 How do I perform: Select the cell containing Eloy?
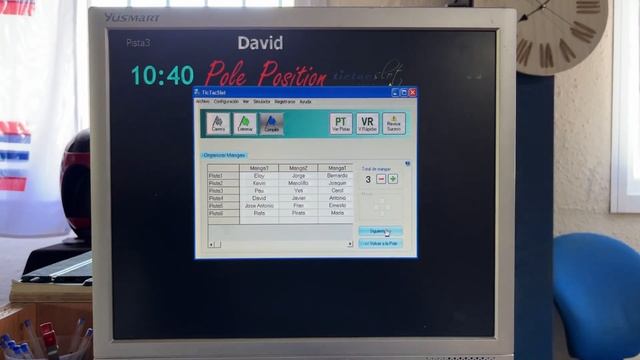259,176
